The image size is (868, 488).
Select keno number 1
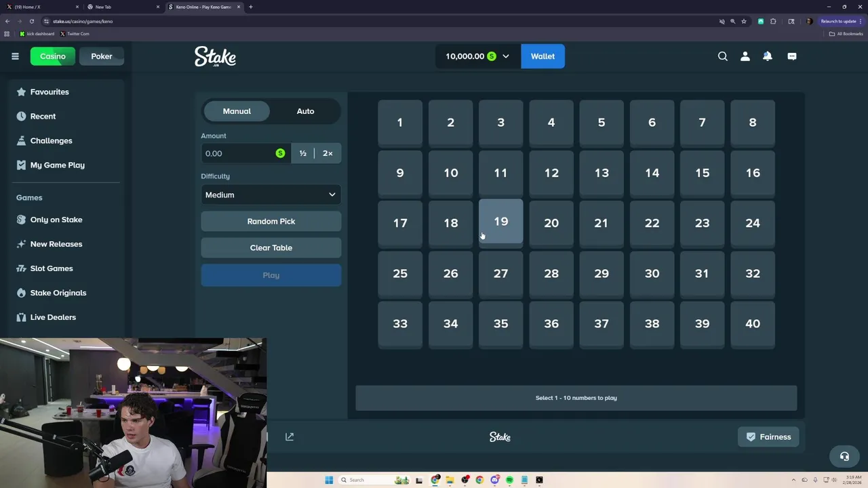(x=400, y=123)
